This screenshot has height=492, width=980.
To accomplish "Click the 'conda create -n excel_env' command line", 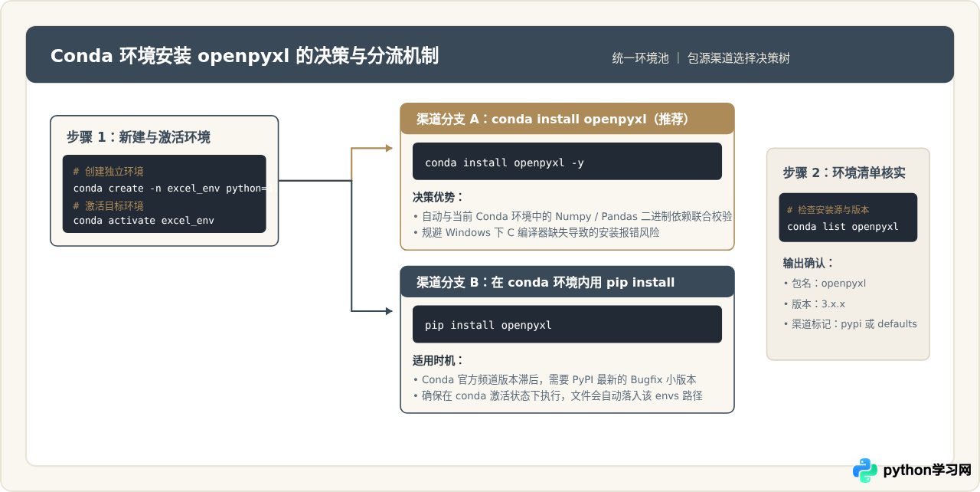I will coord(170,189).
